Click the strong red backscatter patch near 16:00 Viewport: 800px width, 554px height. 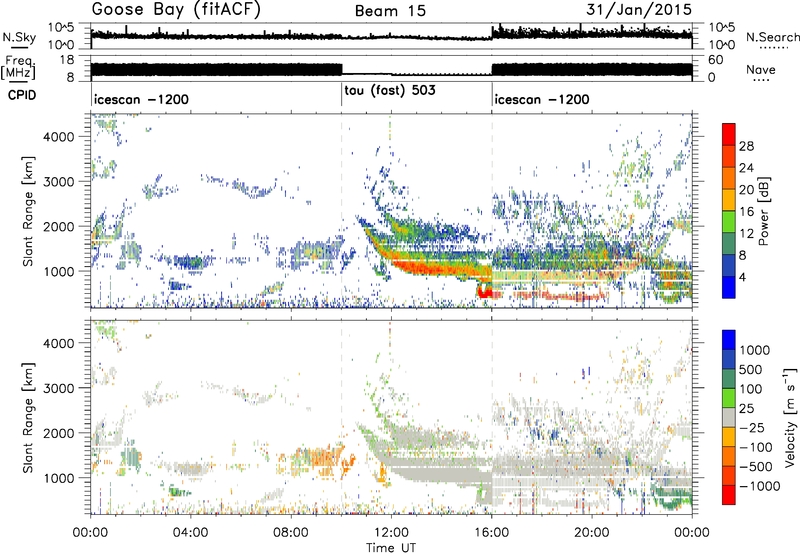484,292
